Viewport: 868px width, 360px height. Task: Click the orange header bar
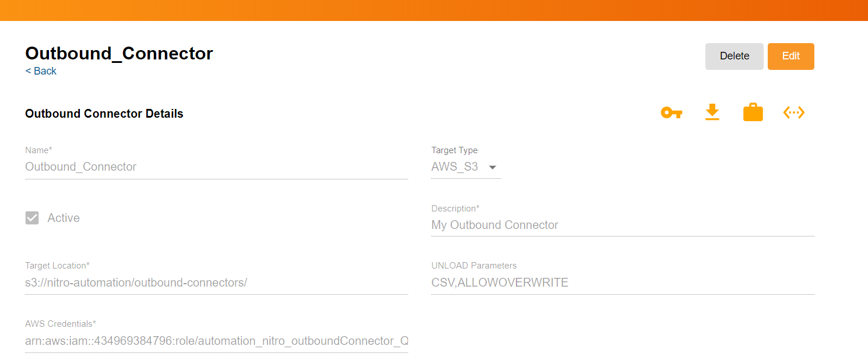click(434, 10)
